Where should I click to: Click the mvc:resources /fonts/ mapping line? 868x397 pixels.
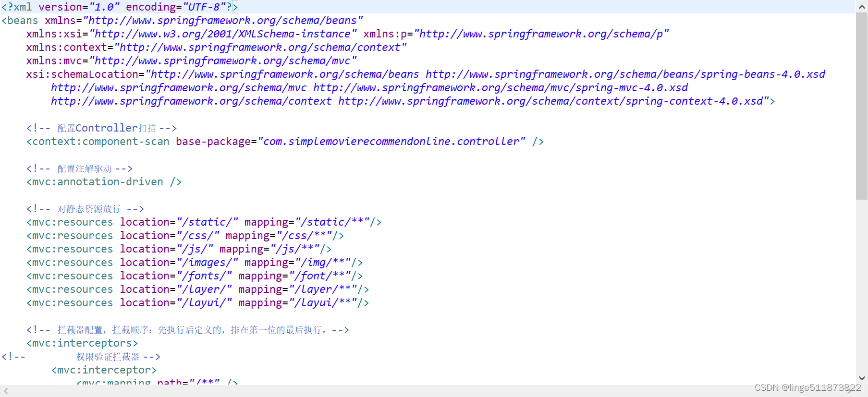point(195,276)
